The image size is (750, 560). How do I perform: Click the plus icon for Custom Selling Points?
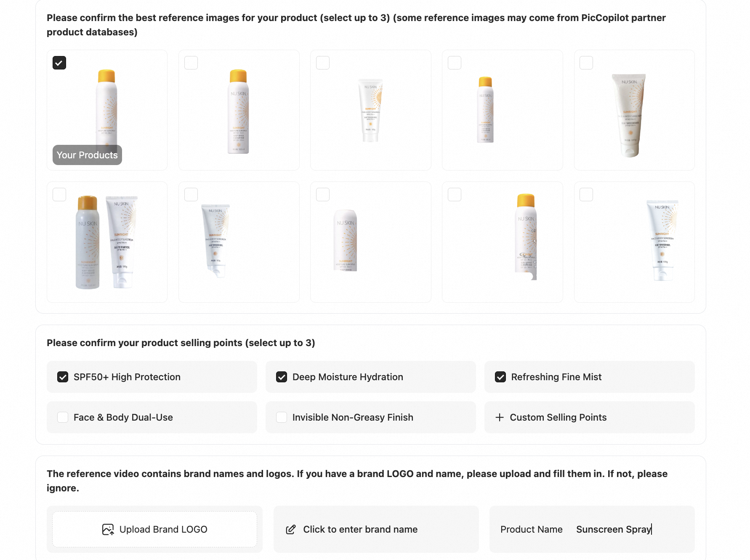500,417
